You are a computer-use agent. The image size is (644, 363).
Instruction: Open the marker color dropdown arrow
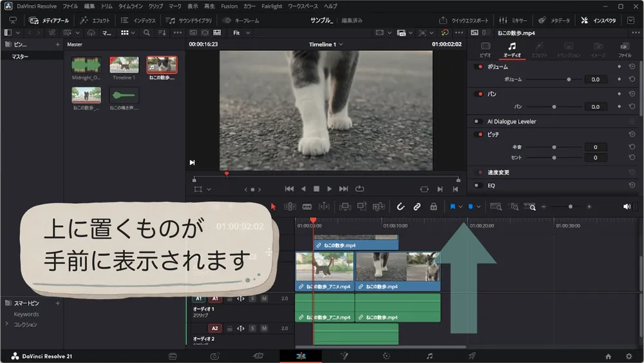coord(478,207)
